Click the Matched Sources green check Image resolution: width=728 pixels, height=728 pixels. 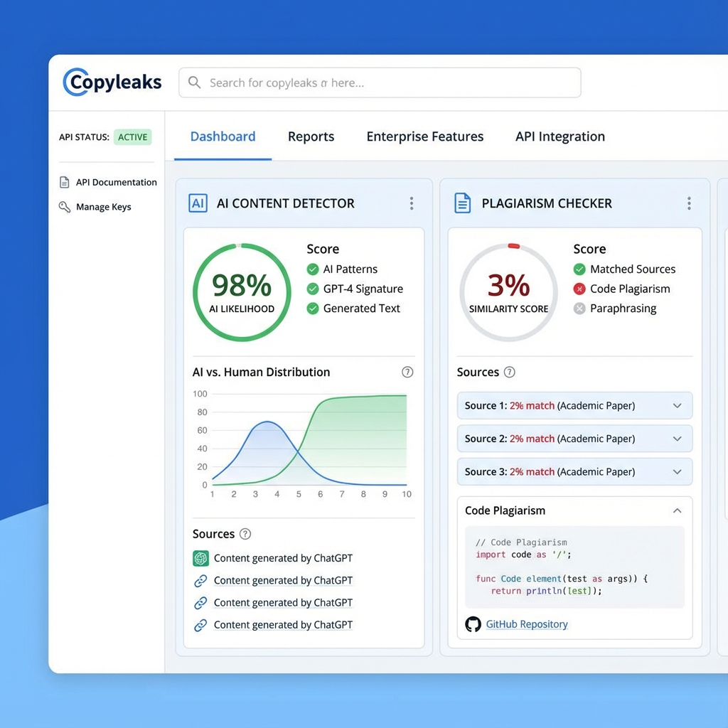click(579, 269)
